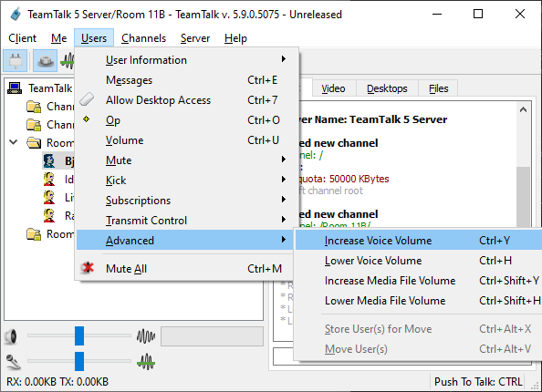Open the Channels menu
The height and width of the screenshot is (392, 542).
[143, 38]
